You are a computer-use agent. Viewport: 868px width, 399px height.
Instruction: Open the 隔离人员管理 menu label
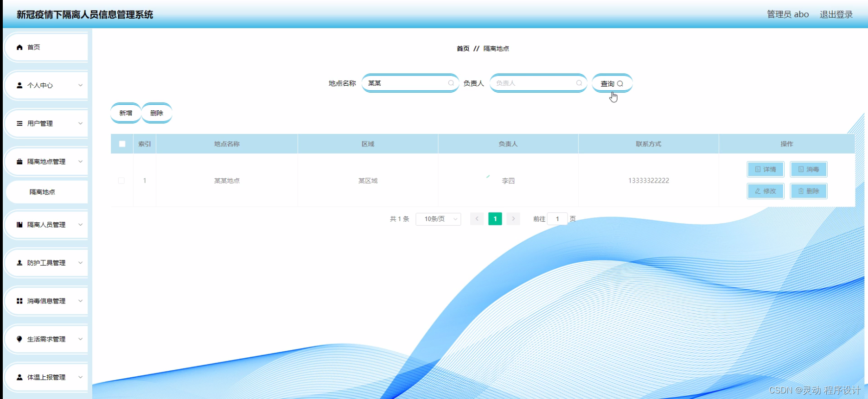[46, 225]
